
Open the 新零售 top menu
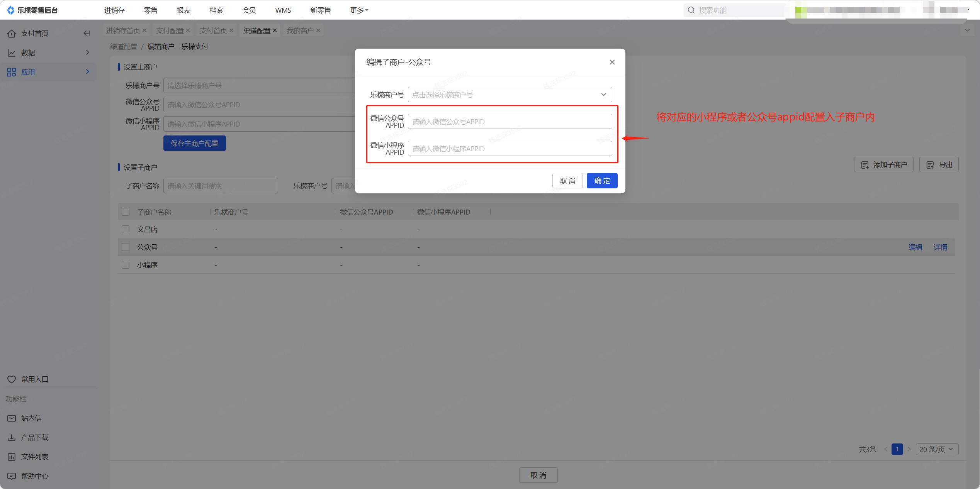[321, 10]
